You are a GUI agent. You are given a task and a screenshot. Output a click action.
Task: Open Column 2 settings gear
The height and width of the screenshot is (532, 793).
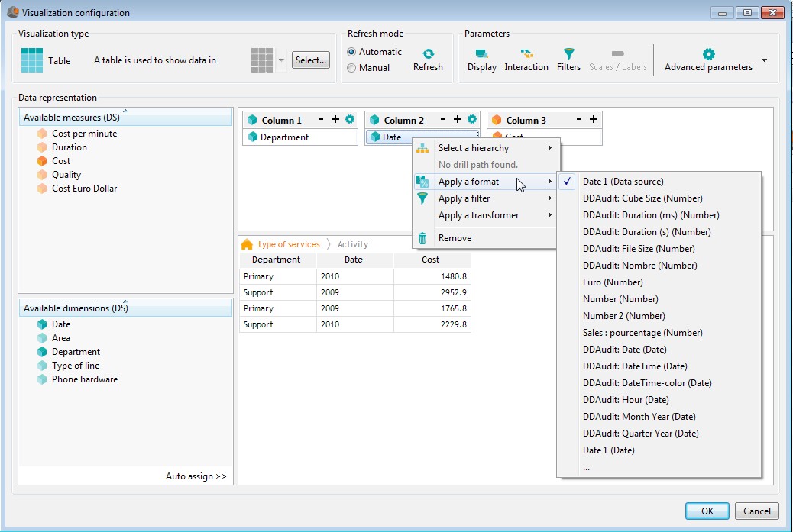pyautogui.click(x=472, y=119)
